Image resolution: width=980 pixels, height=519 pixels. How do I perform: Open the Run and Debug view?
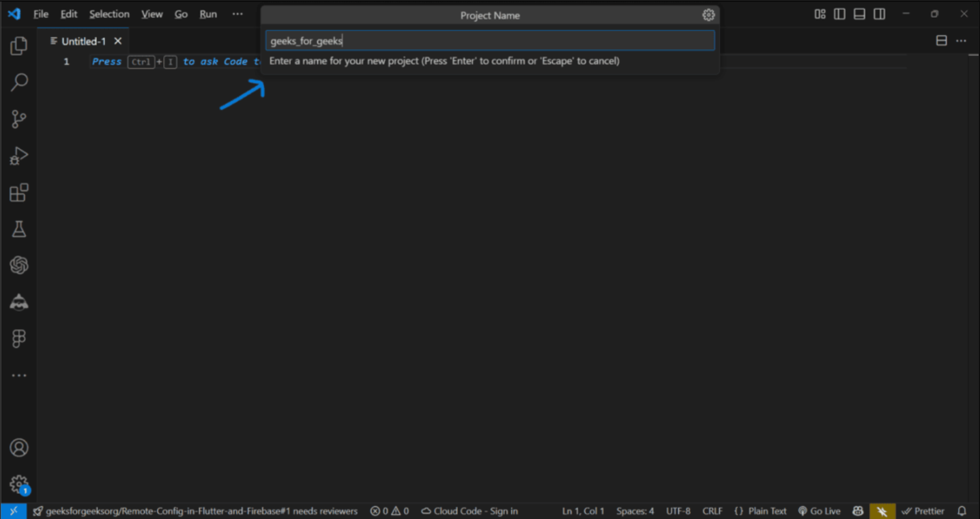point(18,156)
